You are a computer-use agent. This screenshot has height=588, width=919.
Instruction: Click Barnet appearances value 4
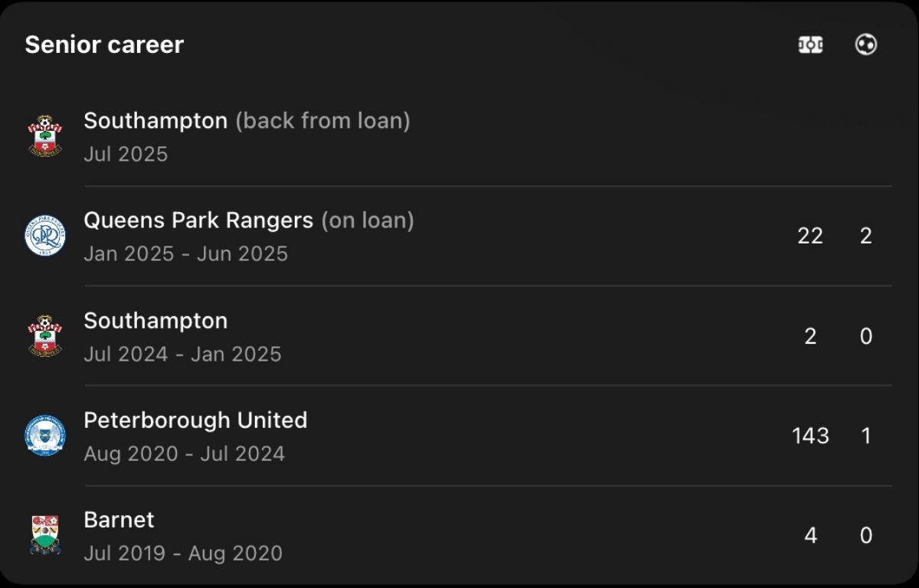(x=810, y=535)
